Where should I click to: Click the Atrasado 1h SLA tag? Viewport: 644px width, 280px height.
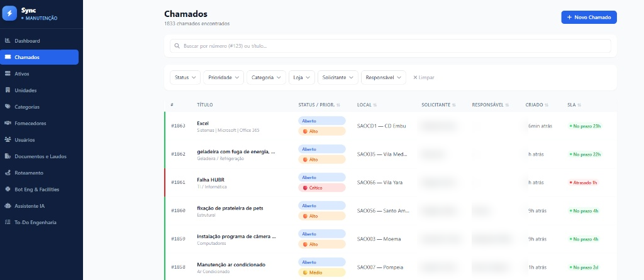coord(583,183)
